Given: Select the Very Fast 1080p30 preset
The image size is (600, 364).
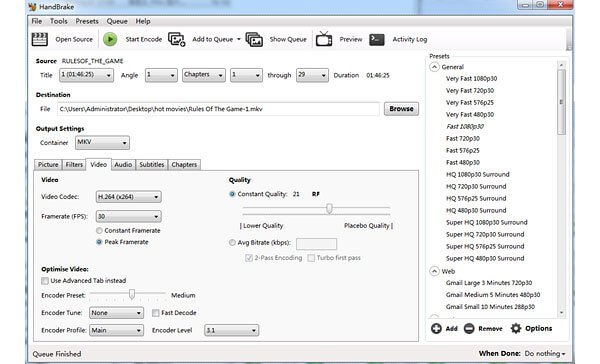Looking at the screenshot, I should tap(471, 78).
